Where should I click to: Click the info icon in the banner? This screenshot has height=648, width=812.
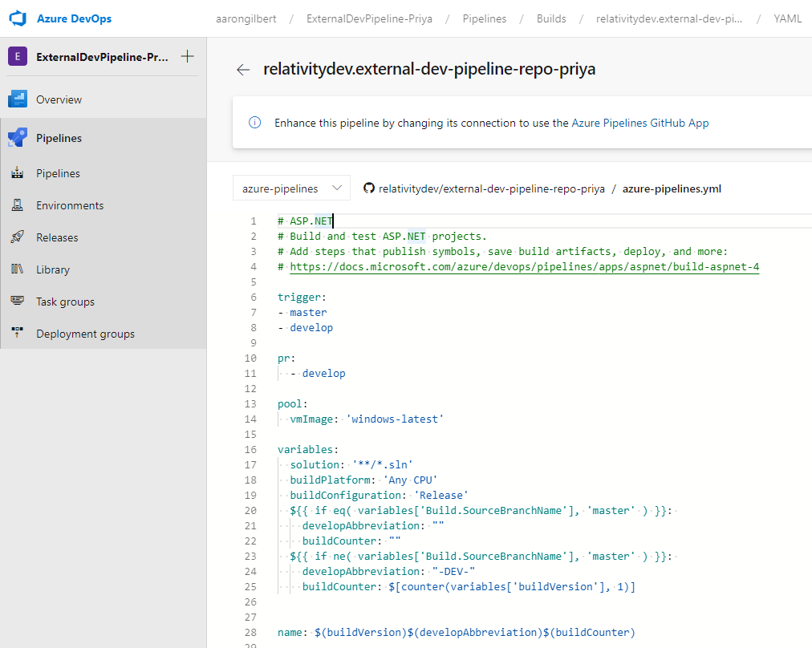[255, 123]
